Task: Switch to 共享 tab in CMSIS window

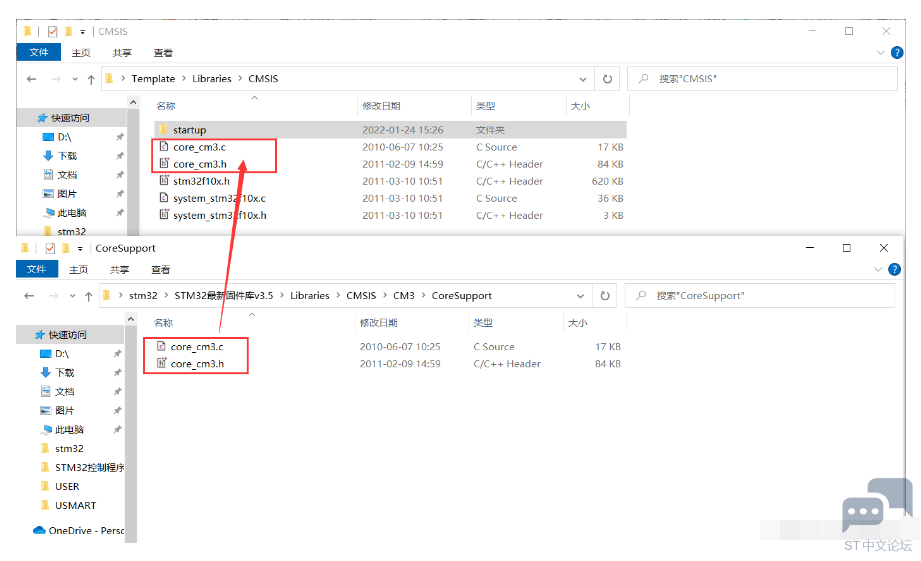Action: click(x=121, y=53)
